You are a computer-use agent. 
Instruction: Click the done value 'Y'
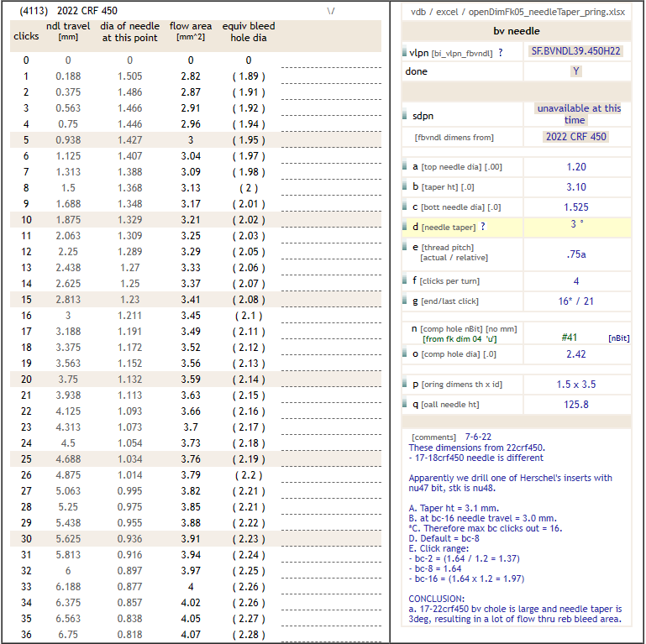pos(575,71)
